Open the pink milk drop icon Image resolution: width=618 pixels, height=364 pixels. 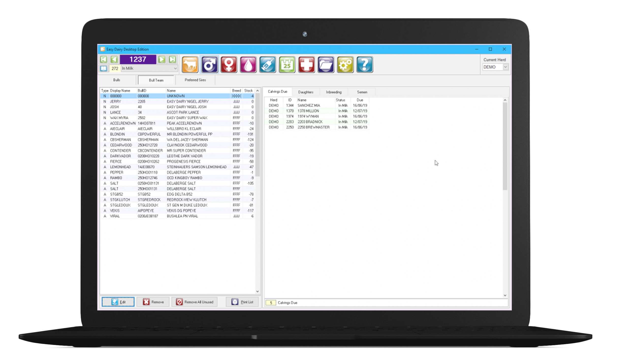[x=248, y=65]
